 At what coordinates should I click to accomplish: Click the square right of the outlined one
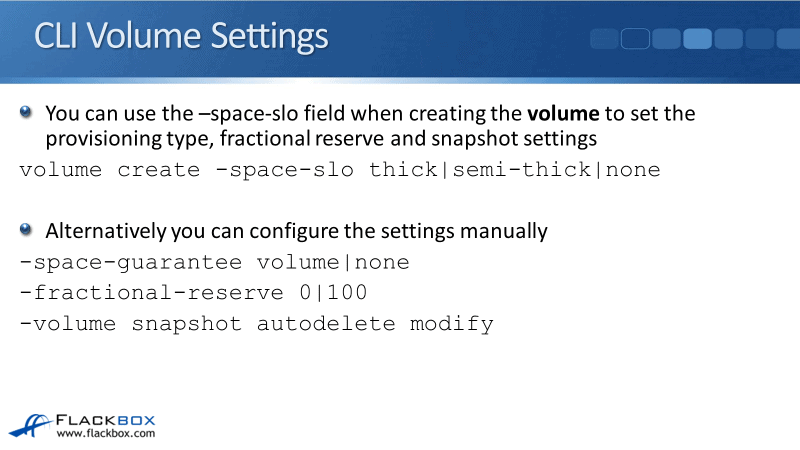pyautogui.click(x=667, y=39)
